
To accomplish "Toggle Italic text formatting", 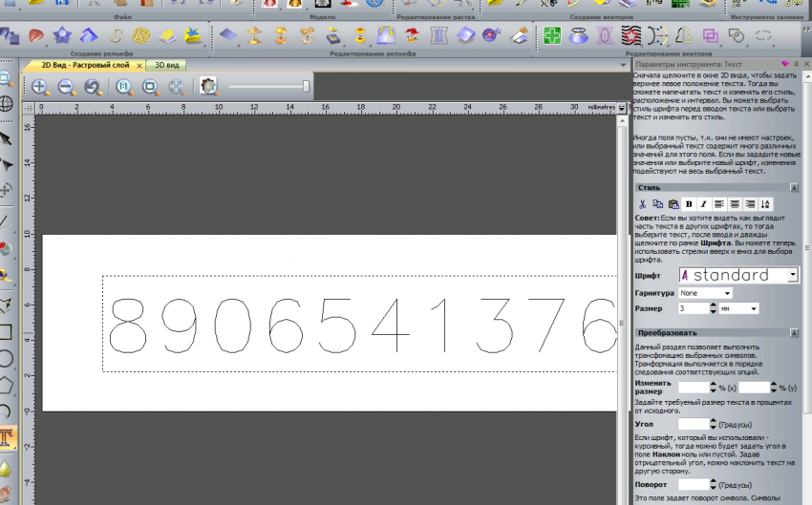I will (703, 204).
